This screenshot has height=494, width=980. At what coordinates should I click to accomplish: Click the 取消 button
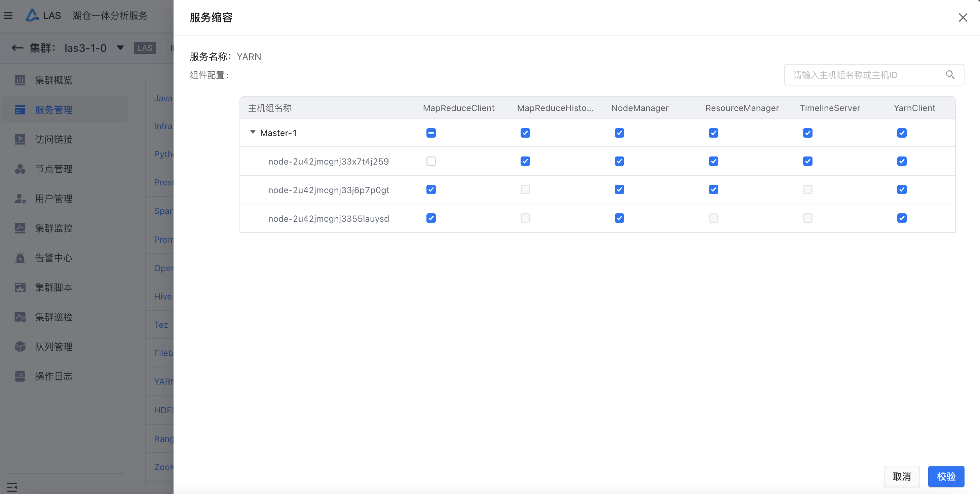pyautogui.click(x=901, y=476)
